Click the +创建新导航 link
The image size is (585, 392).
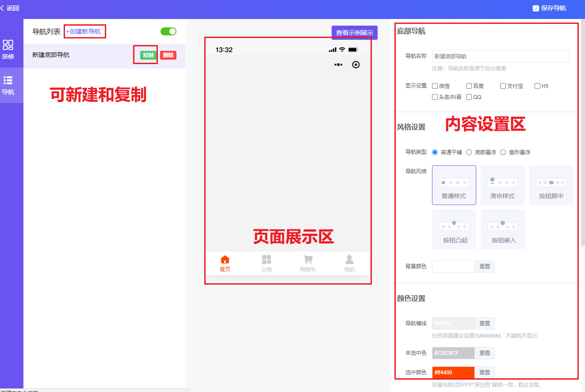coord(84,31)
